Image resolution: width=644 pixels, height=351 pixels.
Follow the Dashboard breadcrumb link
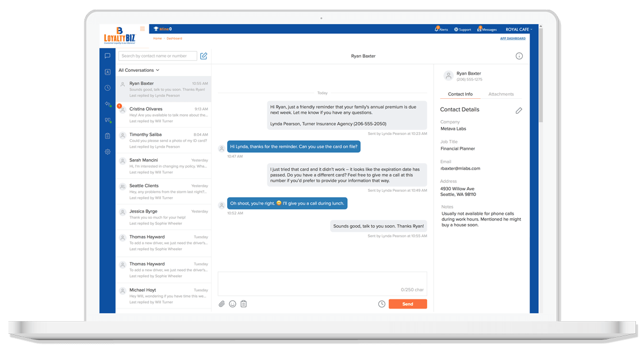174,38
